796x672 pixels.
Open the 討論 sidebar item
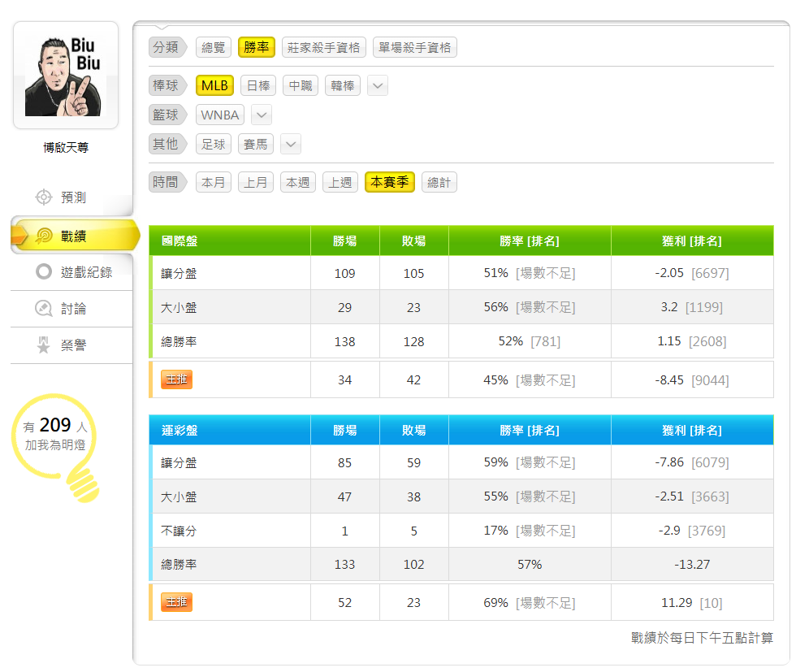(71, 309)
